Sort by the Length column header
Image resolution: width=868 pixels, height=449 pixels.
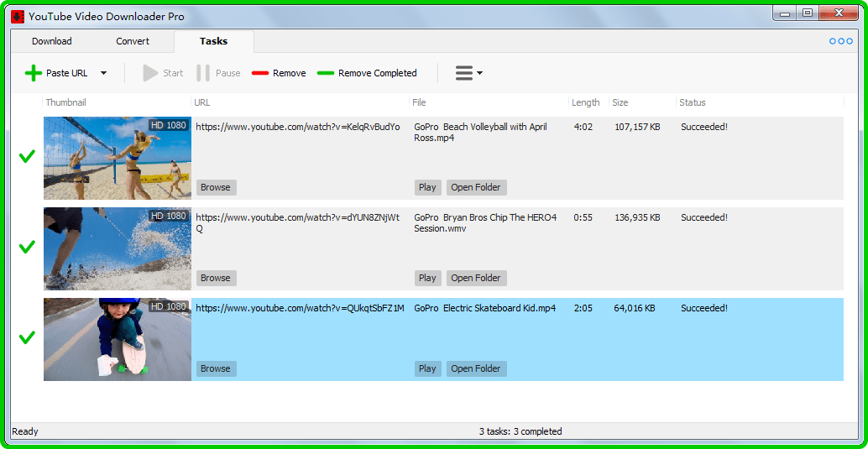(586, 102)
